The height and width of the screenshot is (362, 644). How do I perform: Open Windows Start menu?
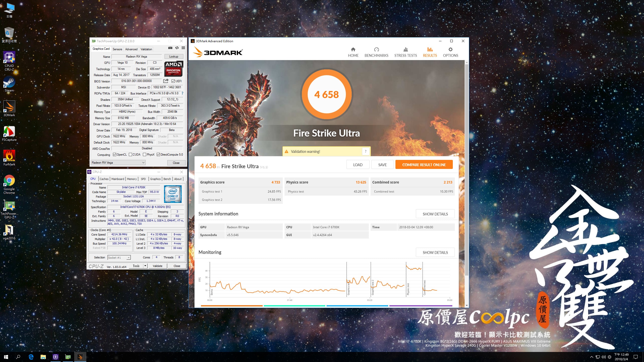click(6, 357)
